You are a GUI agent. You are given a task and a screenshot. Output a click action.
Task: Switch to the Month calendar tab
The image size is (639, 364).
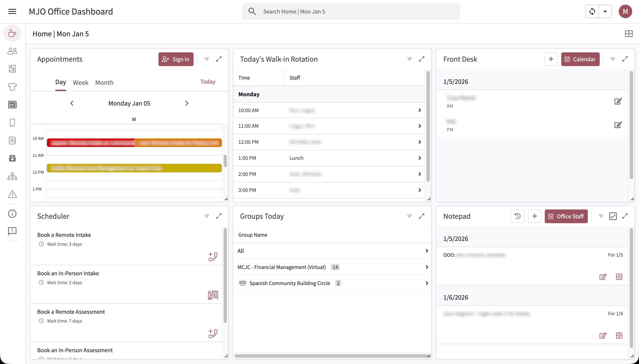pos(104,83)
